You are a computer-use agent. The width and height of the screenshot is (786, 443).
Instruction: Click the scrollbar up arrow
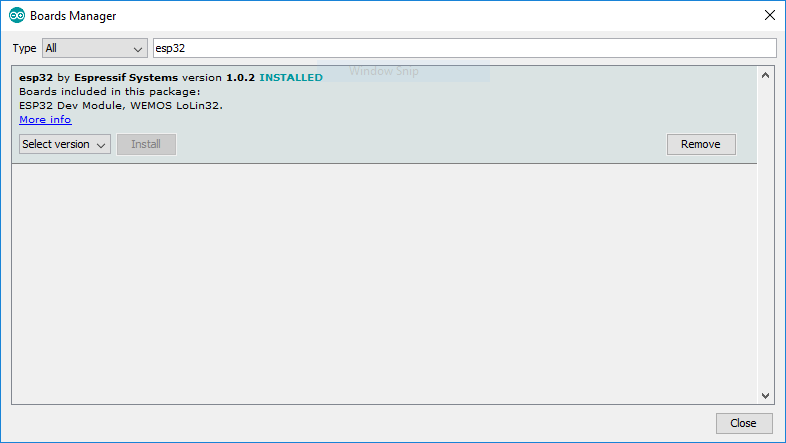coord(765,75)
